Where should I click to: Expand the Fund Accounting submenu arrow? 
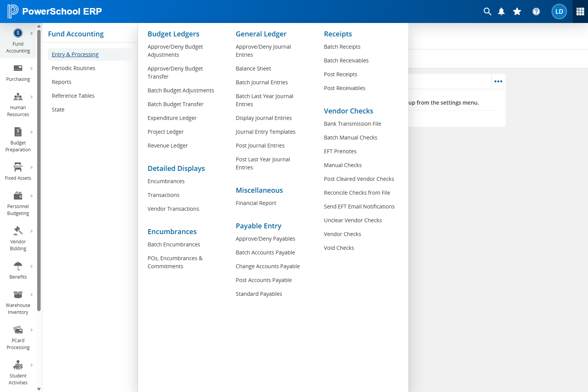coord(31,33)
